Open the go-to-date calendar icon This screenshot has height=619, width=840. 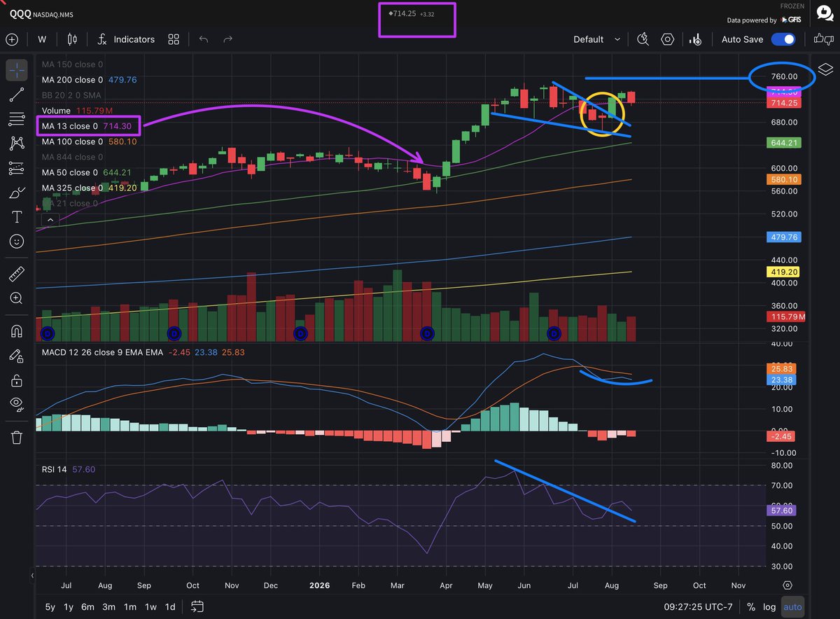pyautogui.click(x=197, y=606)
